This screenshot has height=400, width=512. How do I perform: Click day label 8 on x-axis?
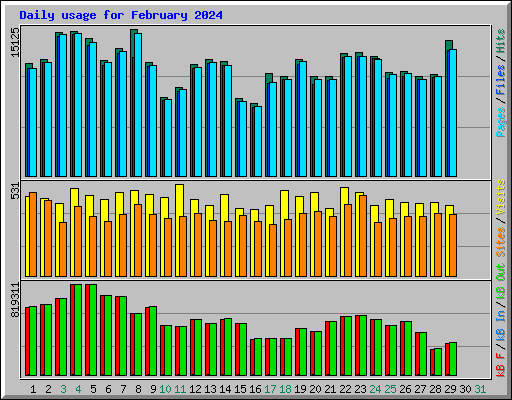click(138, 389)
